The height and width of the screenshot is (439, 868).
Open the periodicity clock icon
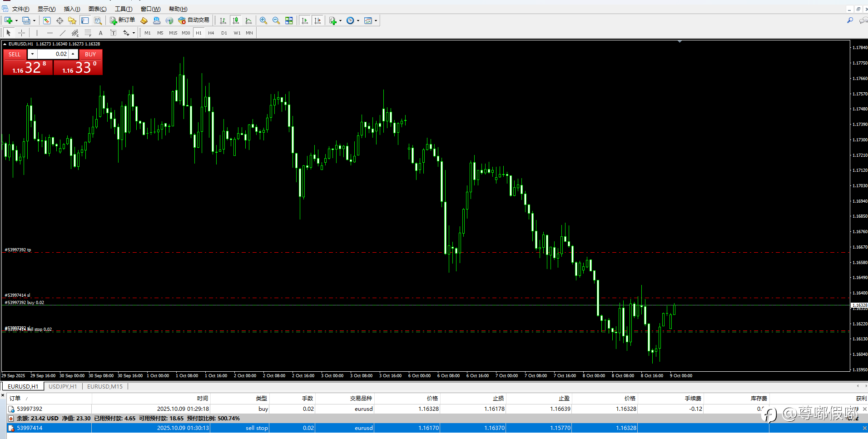(350, 20)
